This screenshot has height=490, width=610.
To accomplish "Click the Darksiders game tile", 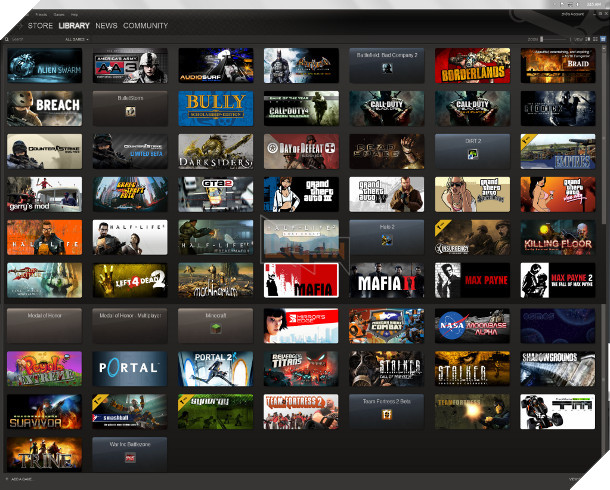I will pos(215,151).
